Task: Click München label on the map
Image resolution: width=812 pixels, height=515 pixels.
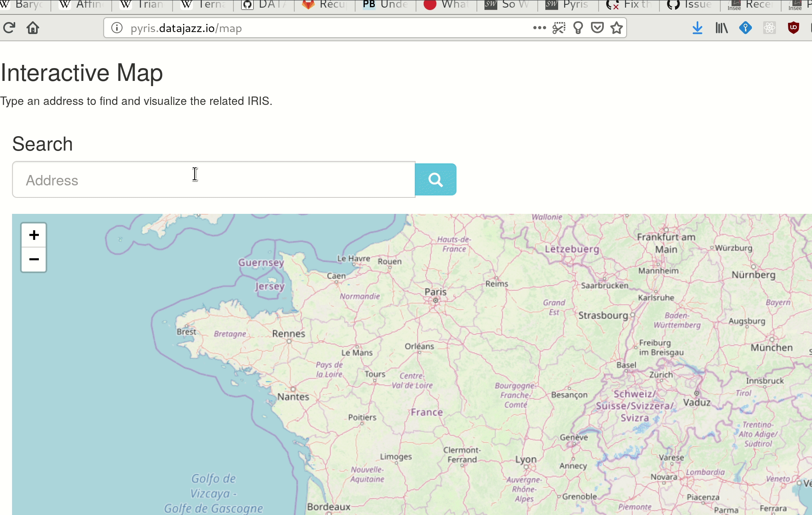Action: 772,348
